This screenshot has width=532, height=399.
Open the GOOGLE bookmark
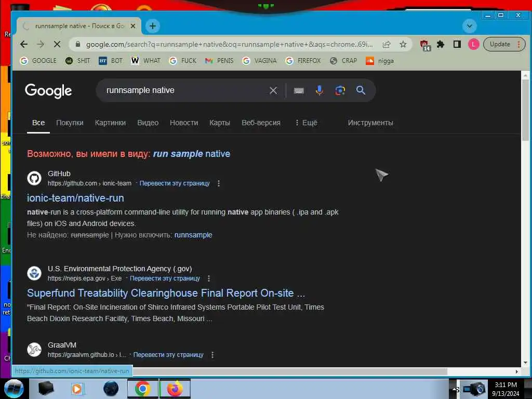(x=38, y=61)
